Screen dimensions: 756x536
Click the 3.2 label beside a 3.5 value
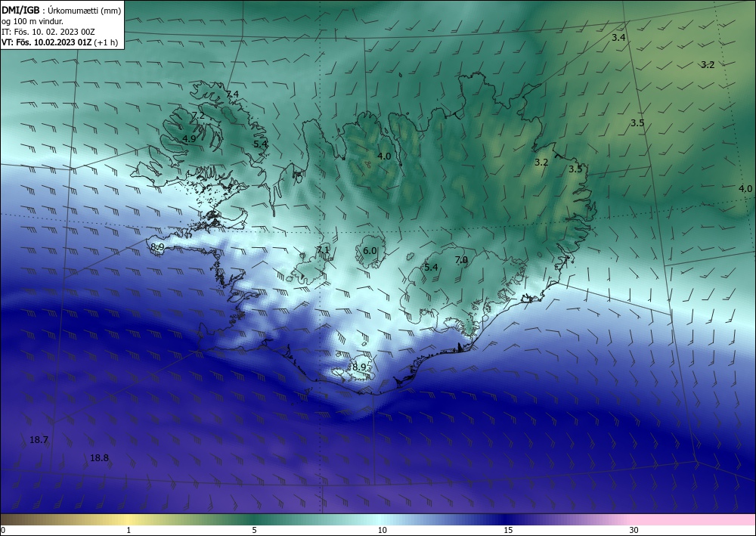[541, 163]
